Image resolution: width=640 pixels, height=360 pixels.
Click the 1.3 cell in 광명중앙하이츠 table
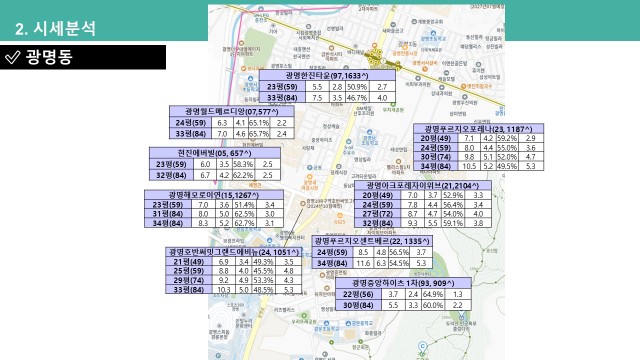(458, 294)
